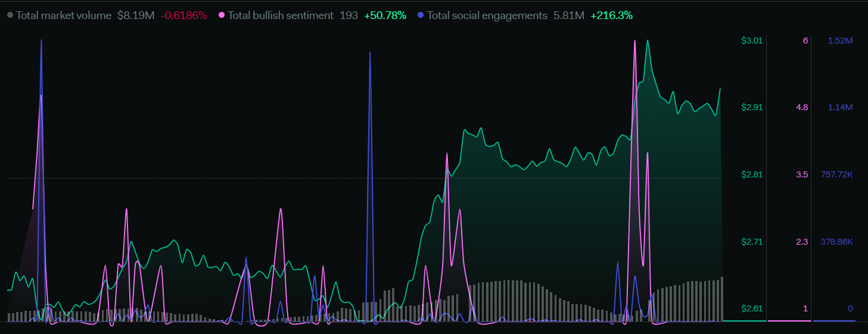Viewport: 868px width, 334px height.
Task: Click the 5.81M social engagements value
Action: [568, 15]
